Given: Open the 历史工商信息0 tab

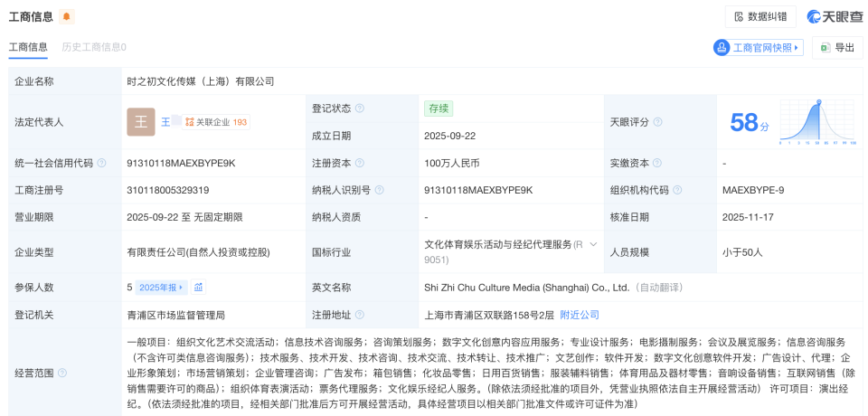Looking at the screenshot, I should coord(94,47).
